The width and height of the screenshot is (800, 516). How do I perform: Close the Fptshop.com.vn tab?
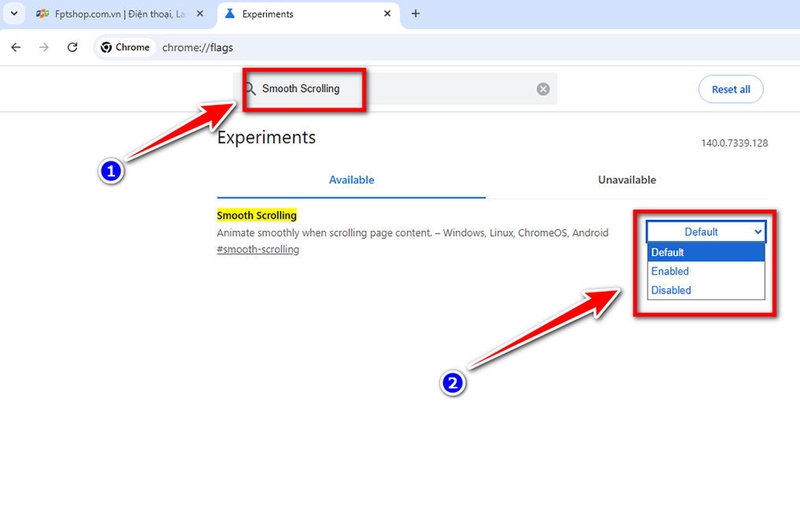(200, 14)
